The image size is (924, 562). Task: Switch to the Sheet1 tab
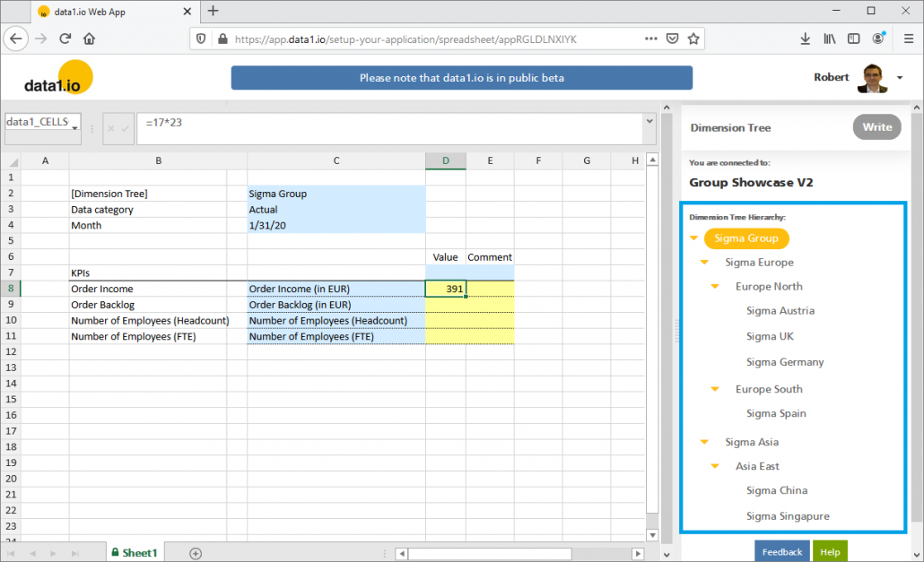[x=135, y=552]
